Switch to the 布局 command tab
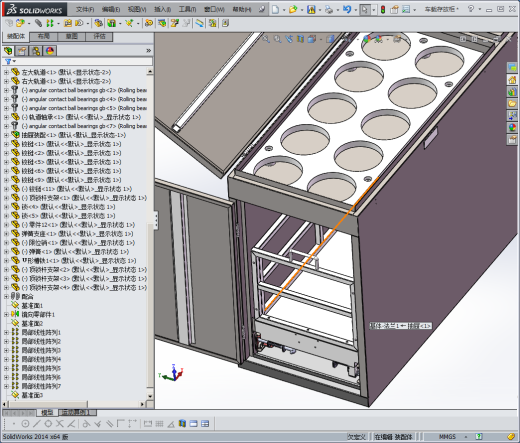The width and height of the screenshot is (520, 443). (x=44, y=36)
